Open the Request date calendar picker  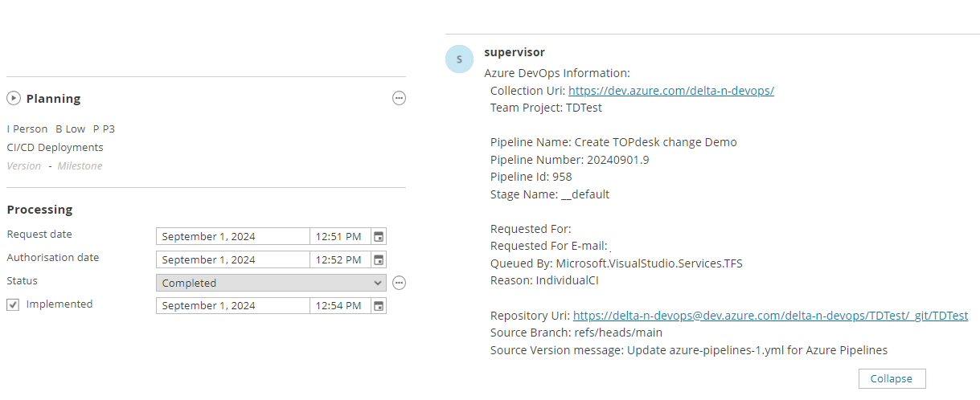(379, 237)
